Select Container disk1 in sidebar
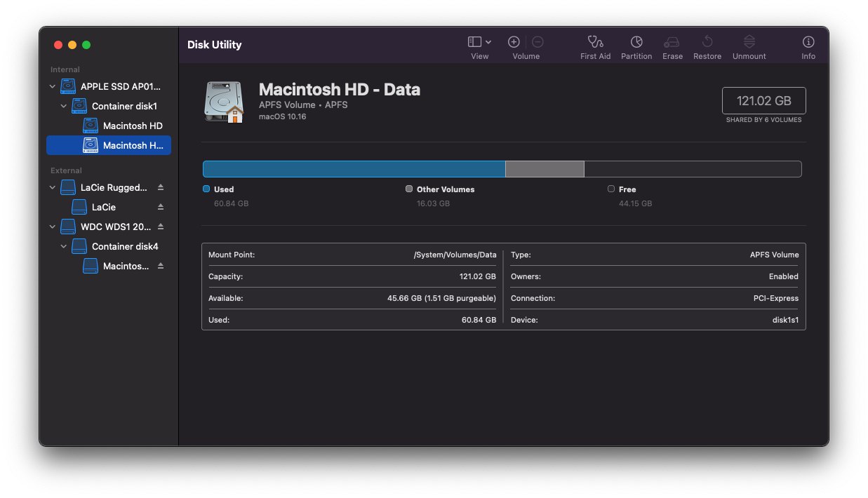 point(109,106)
